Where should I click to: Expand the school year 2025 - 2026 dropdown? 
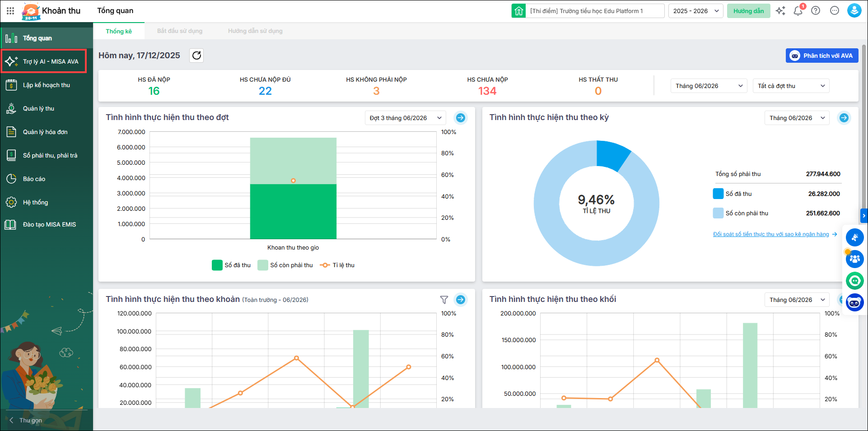[695, 11]
